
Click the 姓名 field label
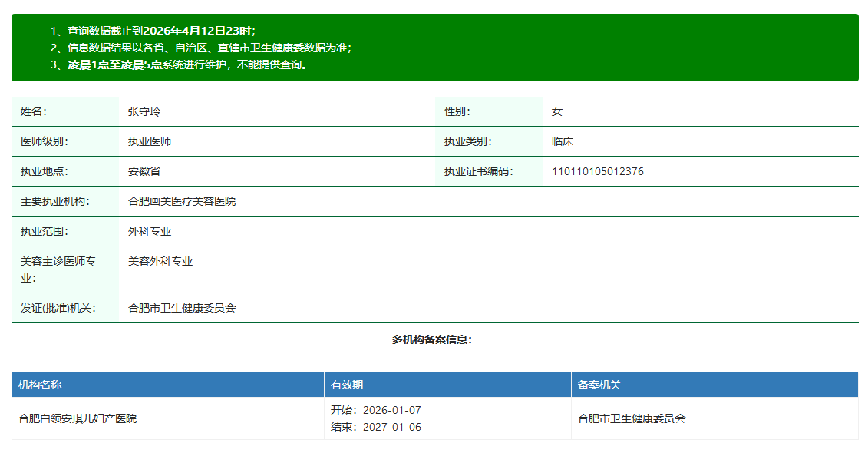34,111
